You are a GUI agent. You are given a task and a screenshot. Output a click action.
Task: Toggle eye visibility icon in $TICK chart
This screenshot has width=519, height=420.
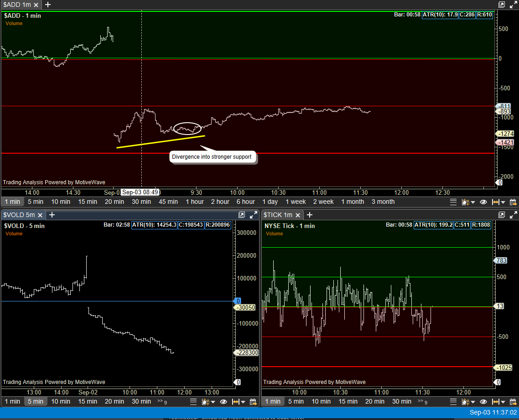(x=483, y=402)
